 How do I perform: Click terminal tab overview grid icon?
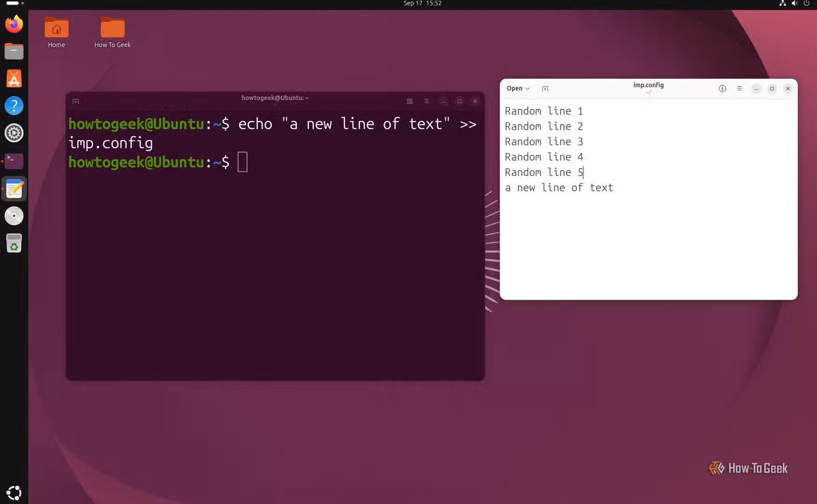409,101
